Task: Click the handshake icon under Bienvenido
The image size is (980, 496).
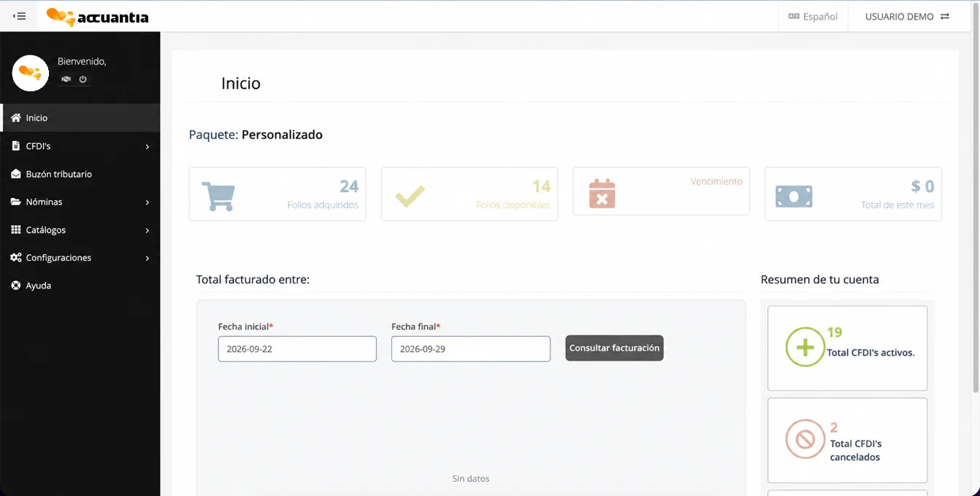Action: [x=66, y=79]
